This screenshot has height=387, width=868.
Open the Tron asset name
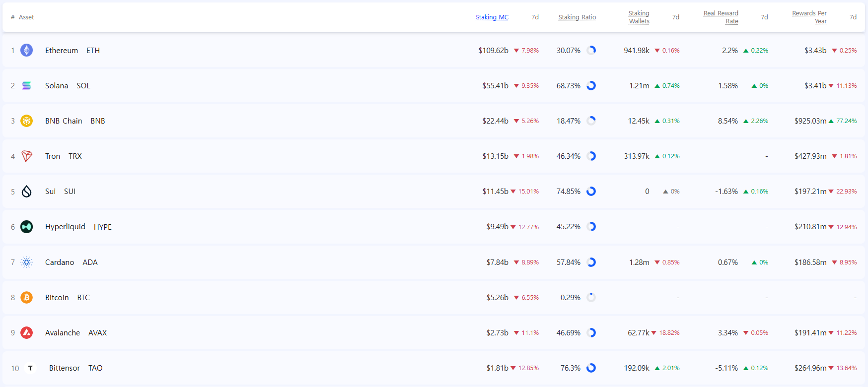(53, 156)
